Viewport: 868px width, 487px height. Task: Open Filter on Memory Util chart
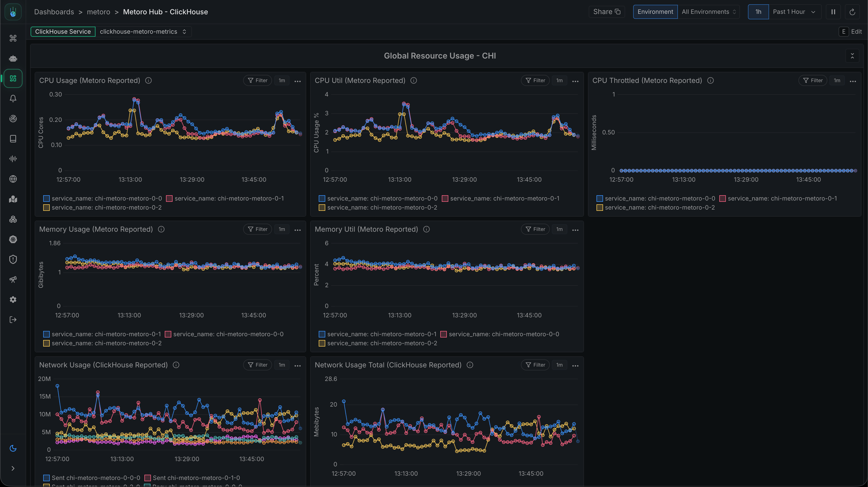pos(535,229)
